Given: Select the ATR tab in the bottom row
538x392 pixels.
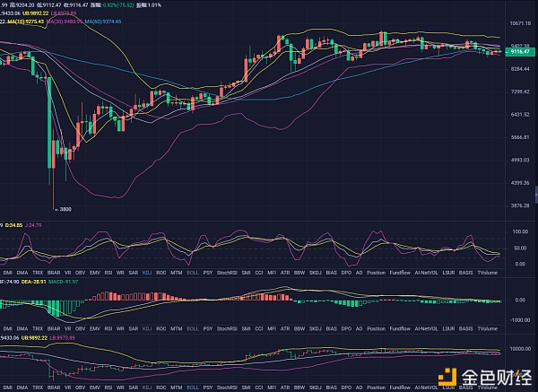Looking at the screenshot, I should [285, 388].
